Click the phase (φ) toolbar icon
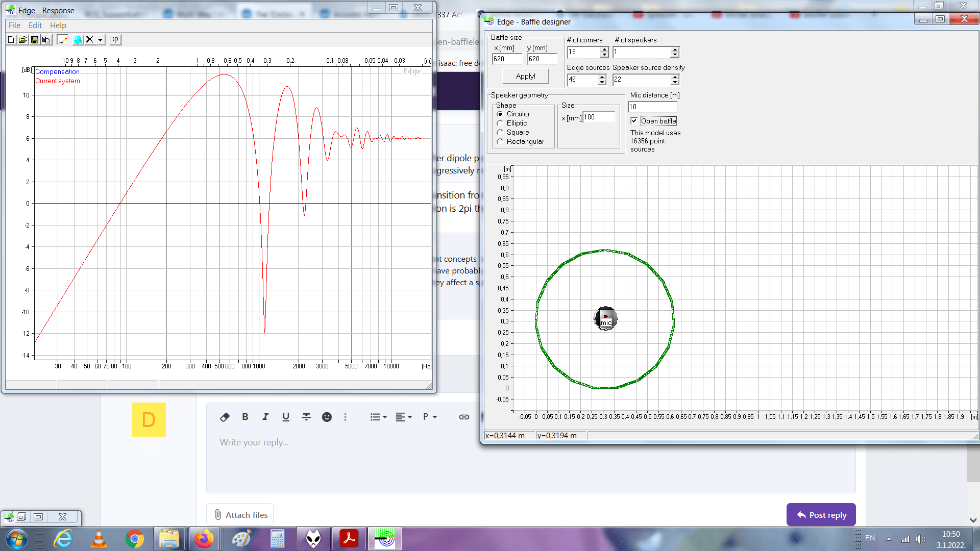The width and height of the screenshot is (980, 551). pos(115,40)
